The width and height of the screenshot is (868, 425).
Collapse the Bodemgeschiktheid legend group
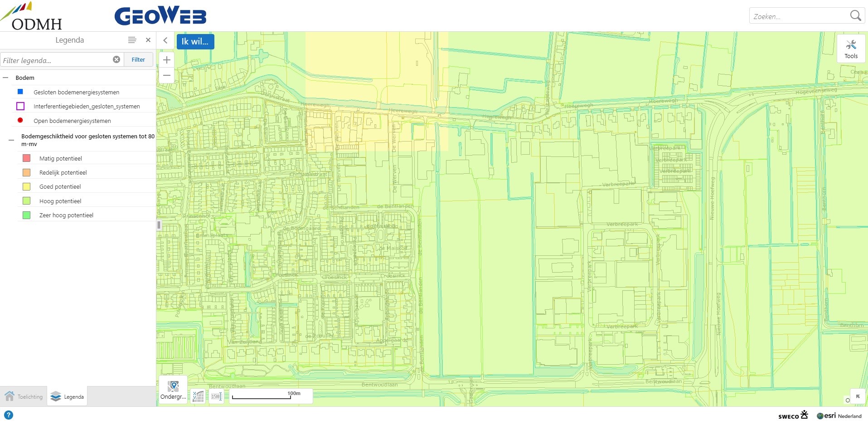coord(11,140)
